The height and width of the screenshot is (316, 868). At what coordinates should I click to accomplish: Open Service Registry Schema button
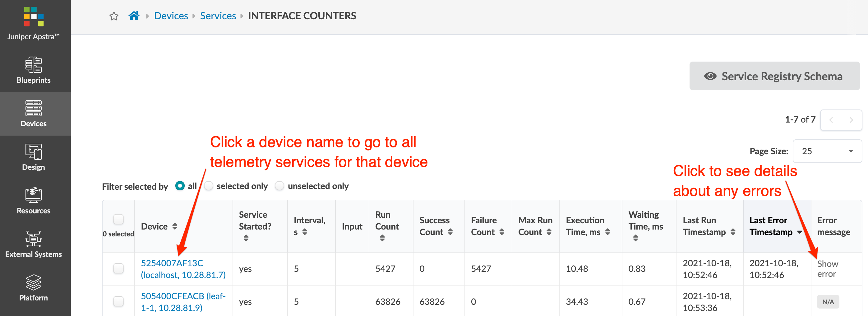click(x=774, y=76)
